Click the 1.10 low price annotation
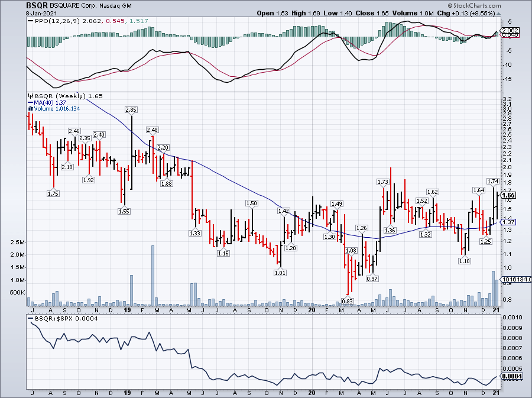532x398 pixels. point(465,261)
